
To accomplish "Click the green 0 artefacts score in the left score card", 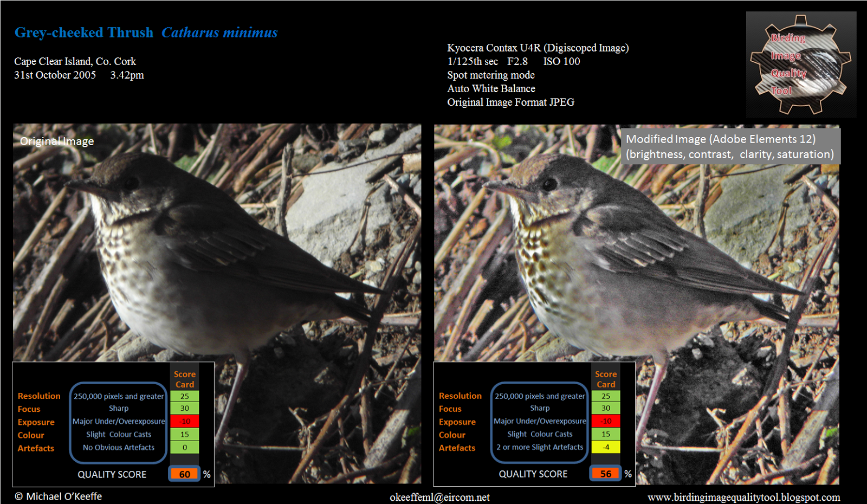I will click(x=185, y=447).
